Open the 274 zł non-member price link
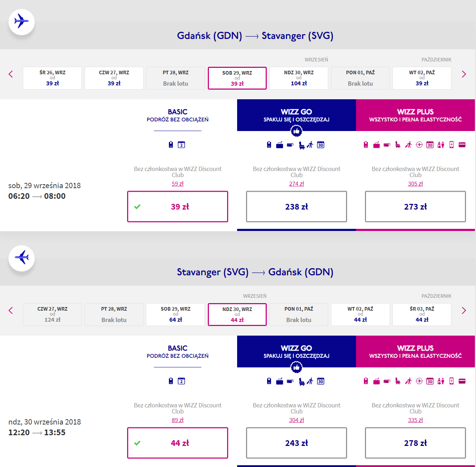Viewport: 476px width, 467px height. click(x=296, y=184)
